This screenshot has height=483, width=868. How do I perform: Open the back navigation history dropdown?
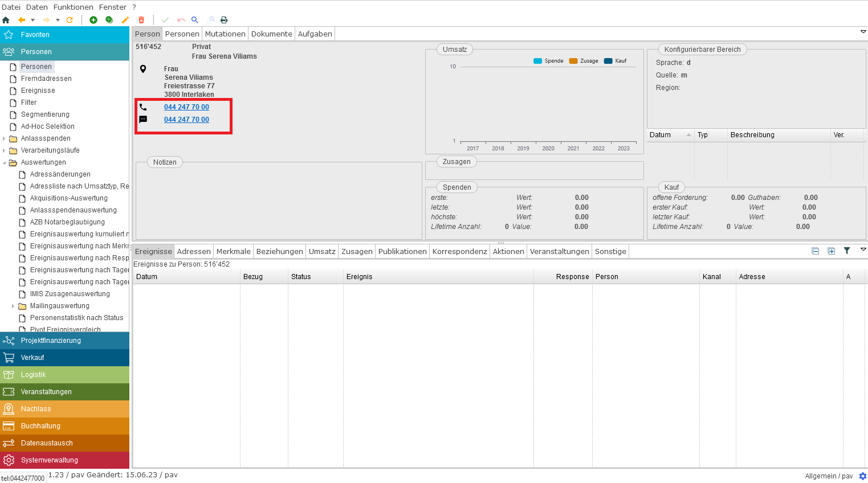click(32, 20)
